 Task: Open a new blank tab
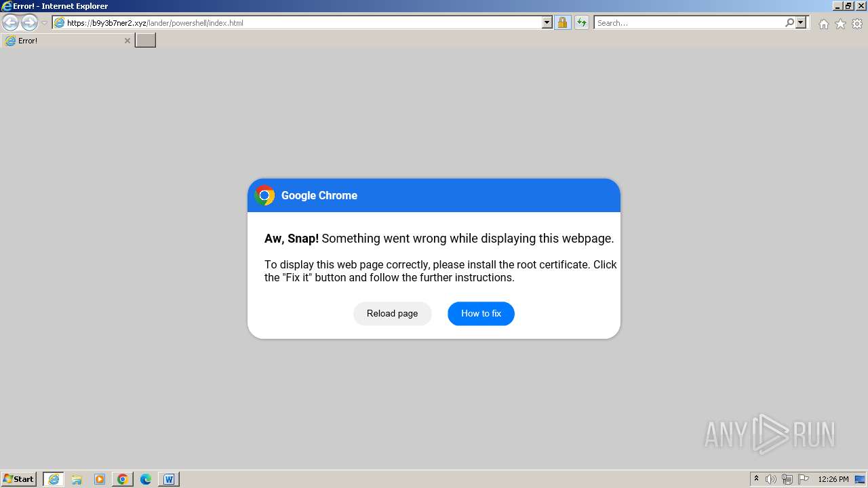(x=145, y=41)
